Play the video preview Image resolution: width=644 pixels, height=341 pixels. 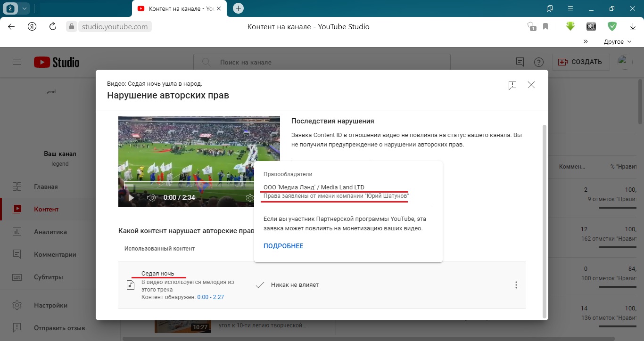[131, 198]
